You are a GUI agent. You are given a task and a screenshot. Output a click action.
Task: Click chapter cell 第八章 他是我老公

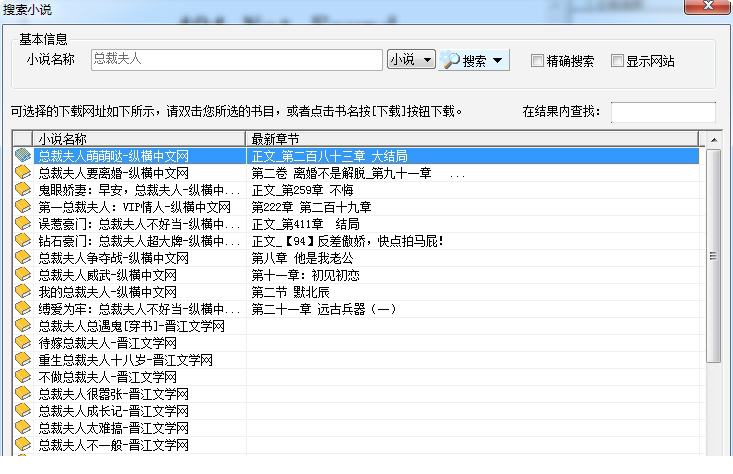[x=302, y=258]
